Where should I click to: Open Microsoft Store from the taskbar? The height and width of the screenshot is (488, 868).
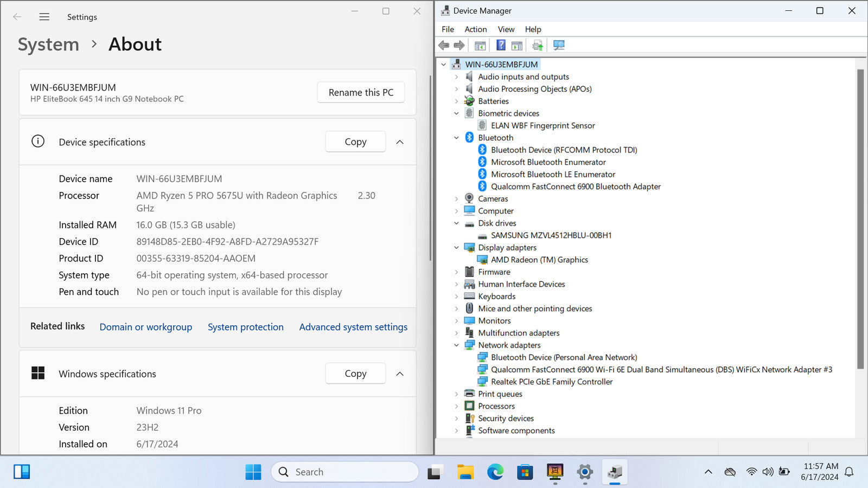[525, 472]
